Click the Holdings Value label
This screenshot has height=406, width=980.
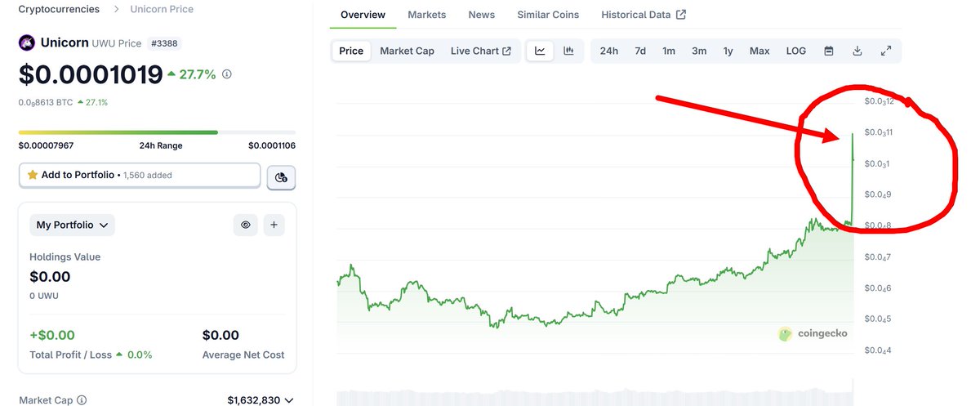[x=65, y=257]
